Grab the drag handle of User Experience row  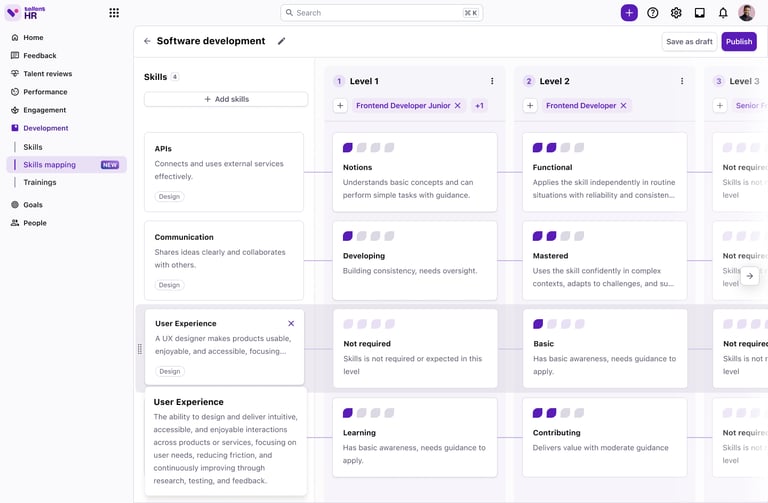(140, 349)
